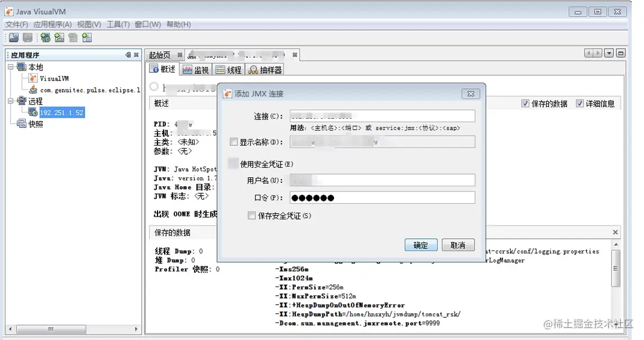Click the 线程 tab threads icon
The image size is (644, 340).
click(x=220, y=70)
